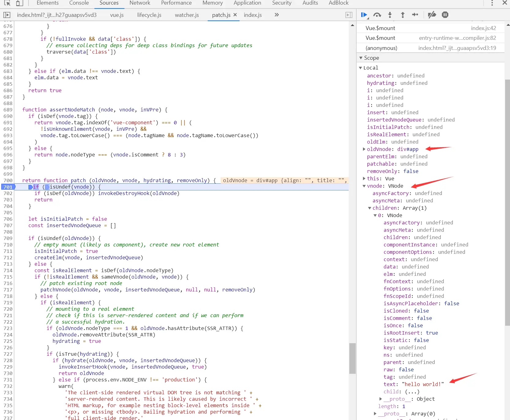Viewport: 510px width, 420px height.
Task: Step to the next statement
Action: pos(415,15)
